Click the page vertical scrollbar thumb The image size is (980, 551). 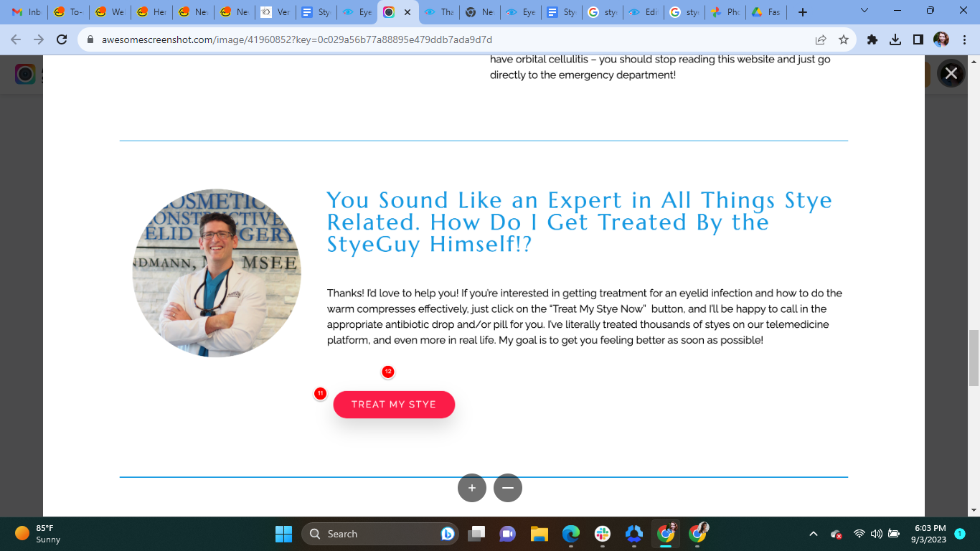pyautogui.click(x=974, y=358)
